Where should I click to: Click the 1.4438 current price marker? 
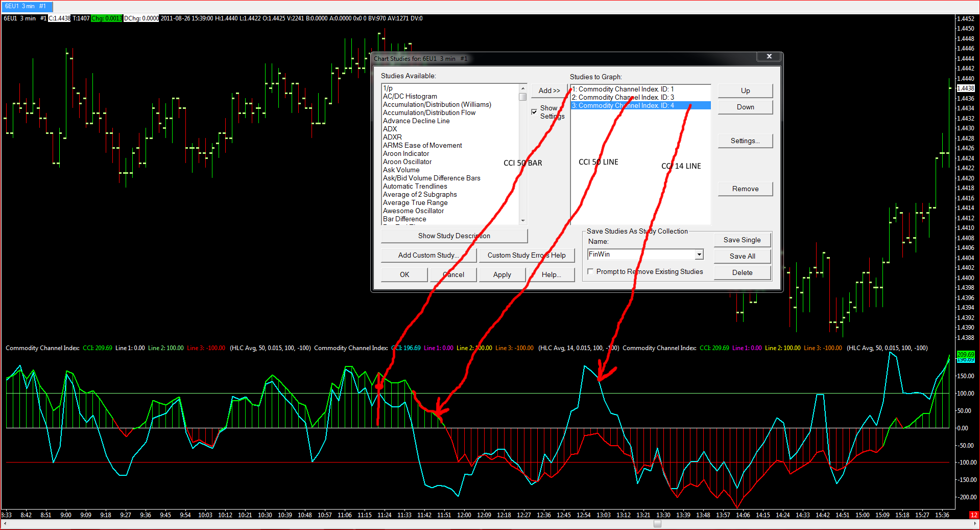[965, 88]
